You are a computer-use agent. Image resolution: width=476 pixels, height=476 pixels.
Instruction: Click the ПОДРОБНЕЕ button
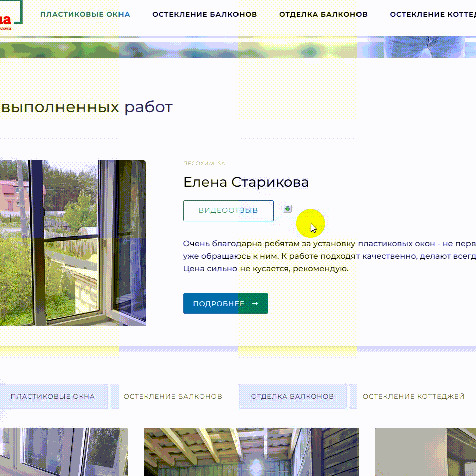click(x=225, y=304)
